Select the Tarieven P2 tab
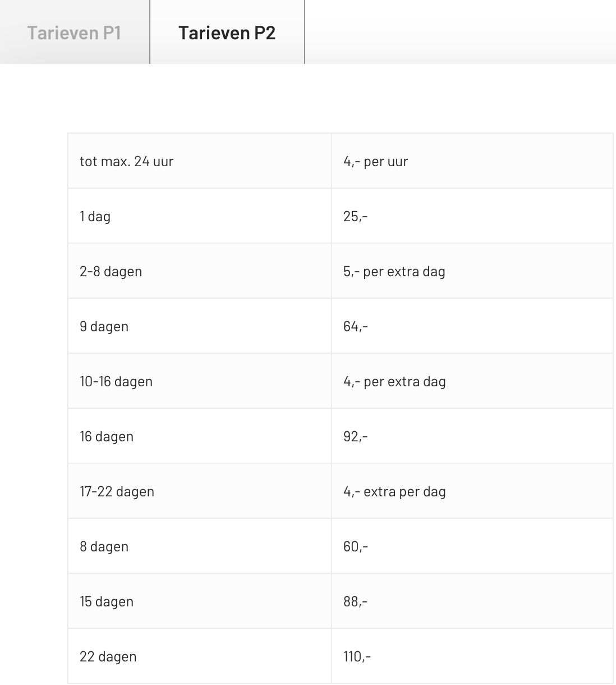The height and width of the screenshot is (685, 616). 227,32
